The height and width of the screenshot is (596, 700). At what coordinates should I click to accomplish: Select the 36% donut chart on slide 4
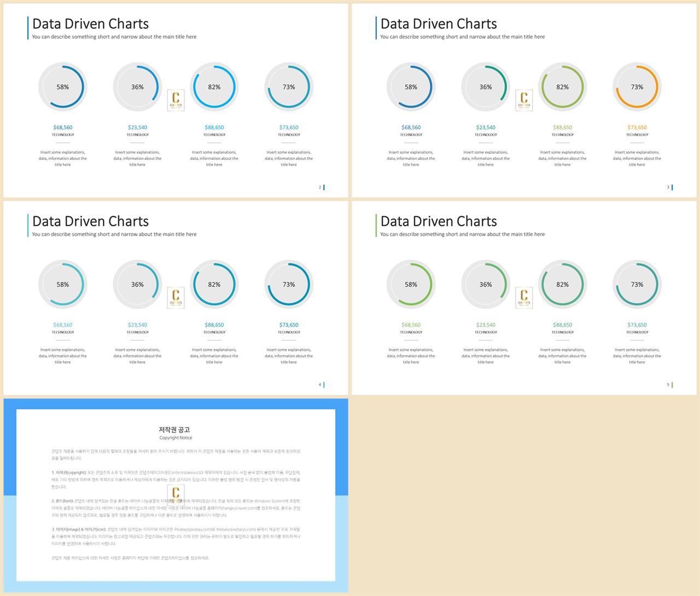point(137,285)
